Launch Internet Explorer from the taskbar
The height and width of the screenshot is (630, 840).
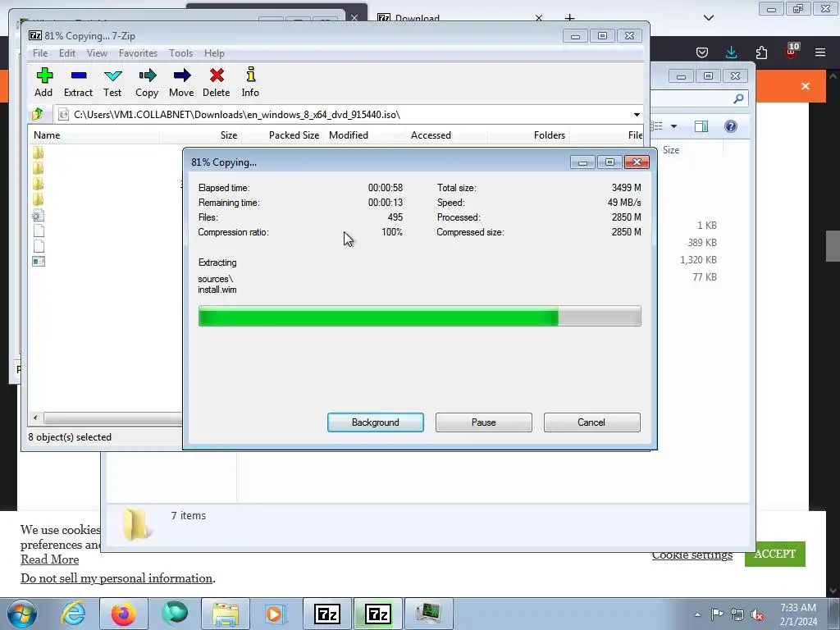[x=73, y=614]
